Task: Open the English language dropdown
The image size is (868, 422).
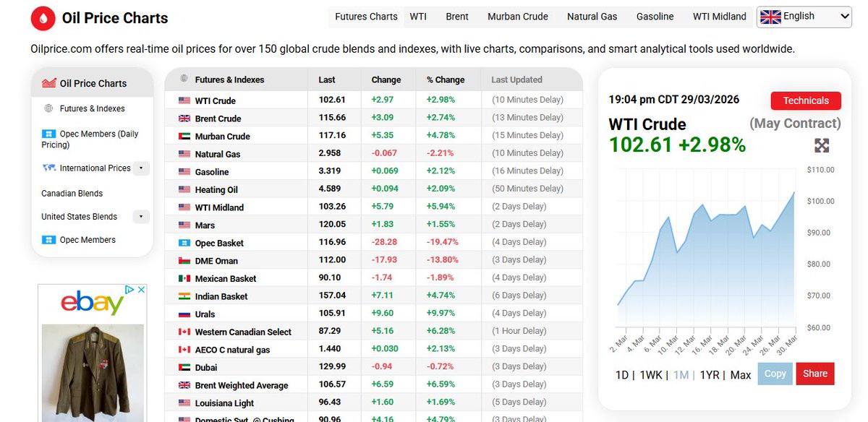Action: coord(804,17)
